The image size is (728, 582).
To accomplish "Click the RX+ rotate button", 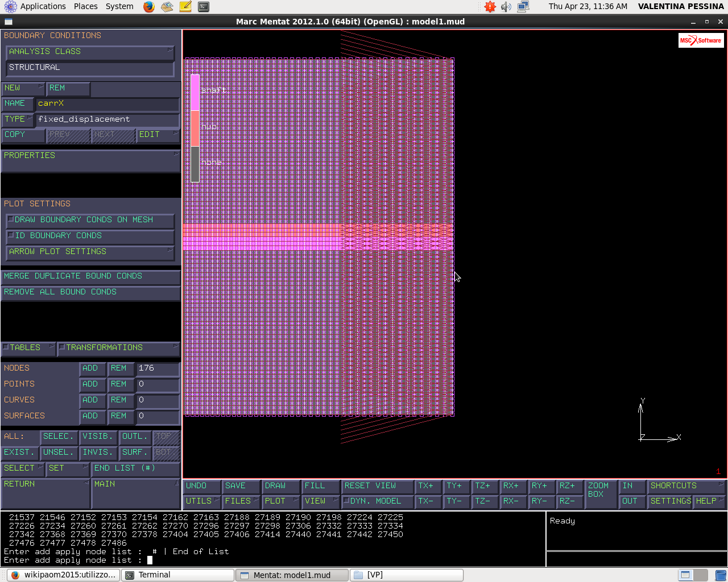I will (x=514, y=486).
